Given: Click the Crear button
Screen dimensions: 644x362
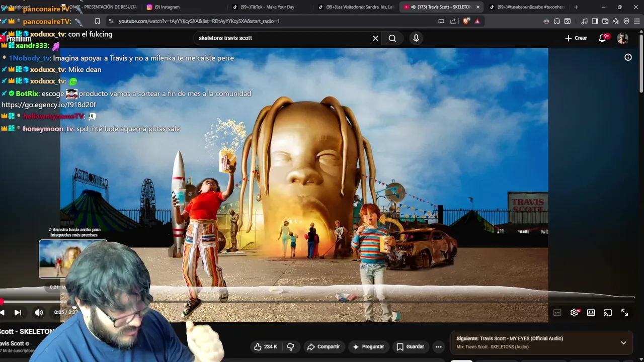Looking at the screenshot, I should tap(576, 38).
